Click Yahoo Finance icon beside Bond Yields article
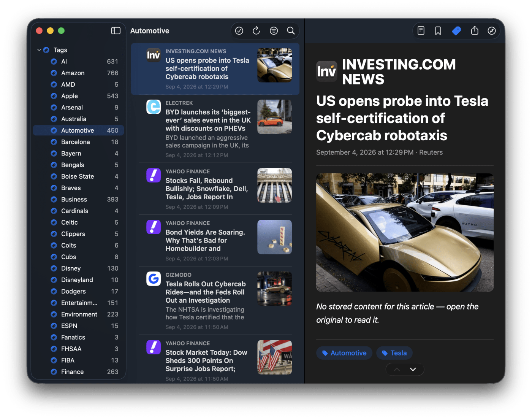 pos(154,227)
